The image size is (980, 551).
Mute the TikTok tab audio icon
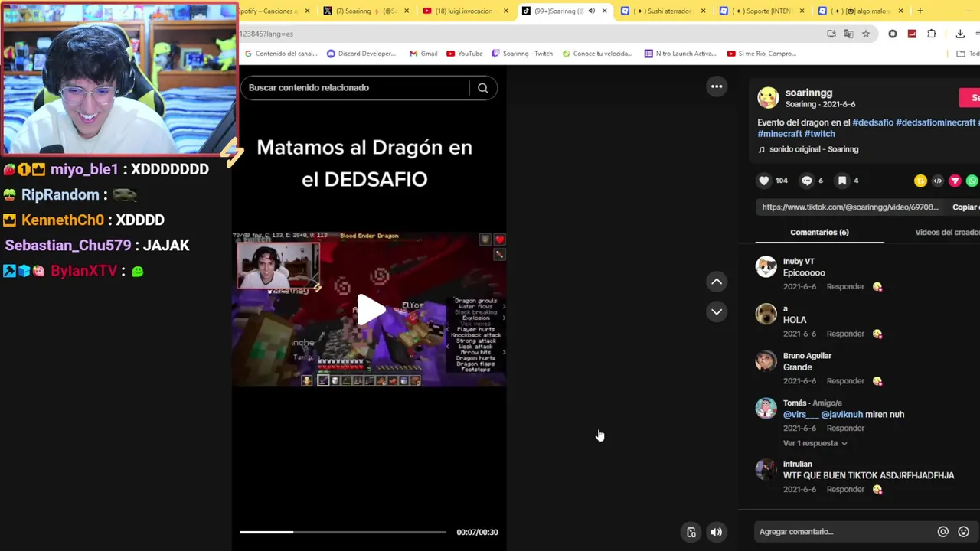click(591, 11)
